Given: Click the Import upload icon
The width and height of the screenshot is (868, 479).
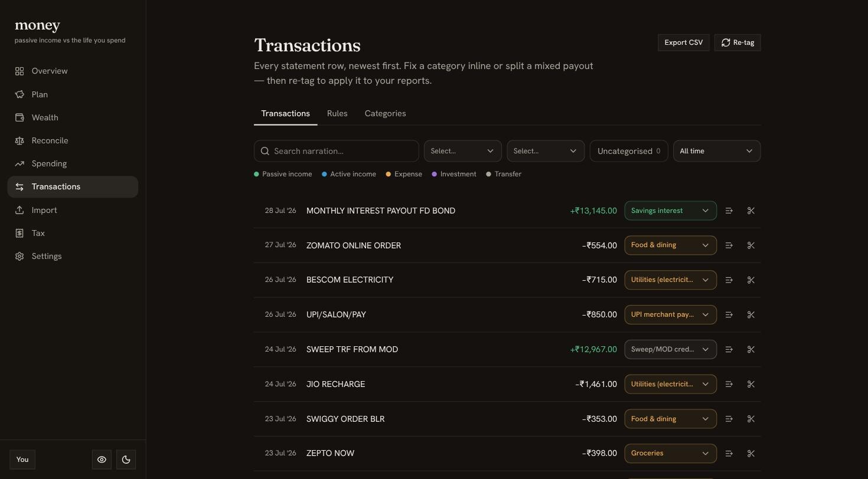Looking at the screenshot, I should coord(19,210).
